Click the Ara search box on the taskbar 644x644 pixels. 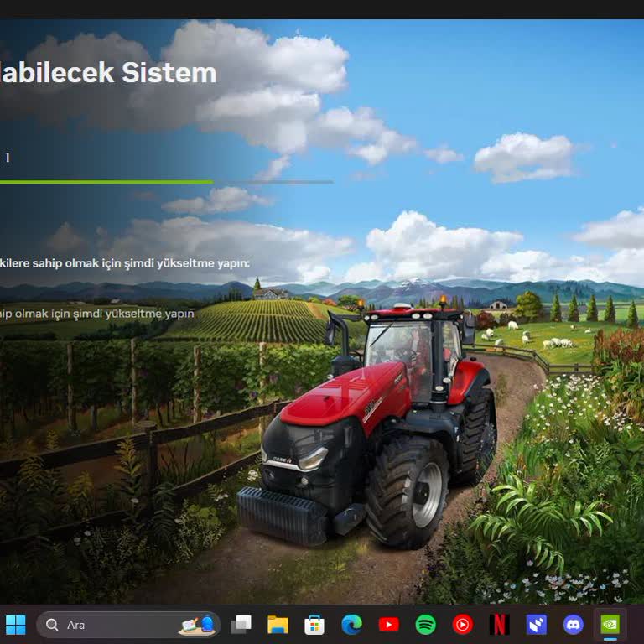(x=128, y=625)
